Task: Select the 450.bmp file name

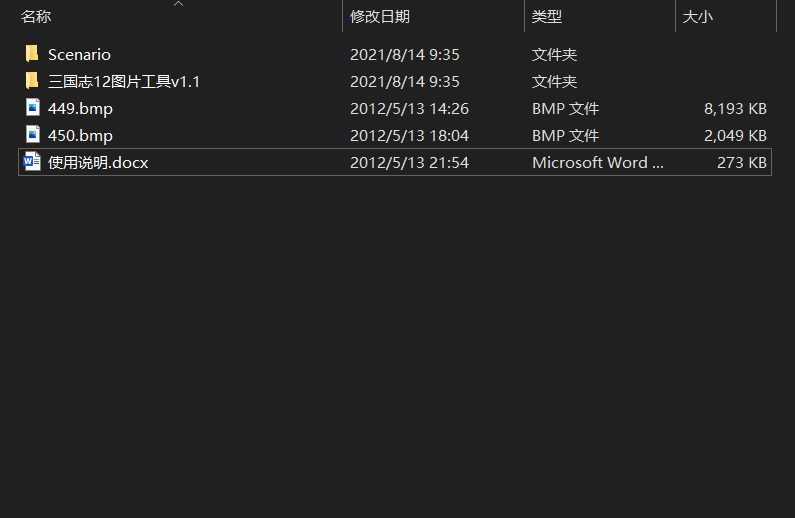Action: click(x=80, y=135)
